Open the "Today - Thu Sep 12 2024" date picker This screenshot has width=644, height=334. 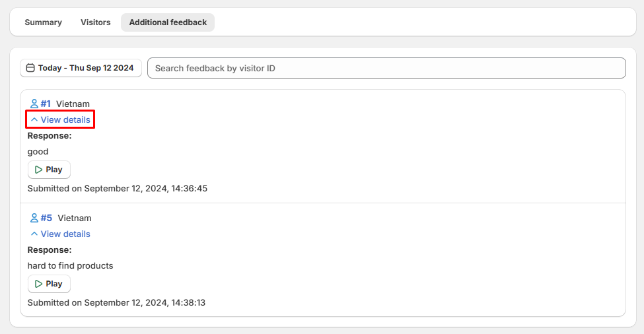[x=81, y=68]
